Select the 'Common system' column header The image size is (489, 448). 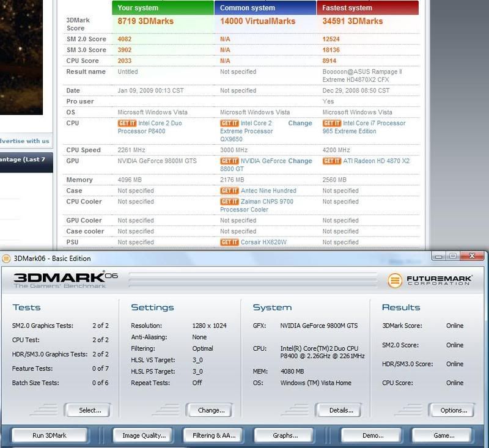tap(265, 8)
